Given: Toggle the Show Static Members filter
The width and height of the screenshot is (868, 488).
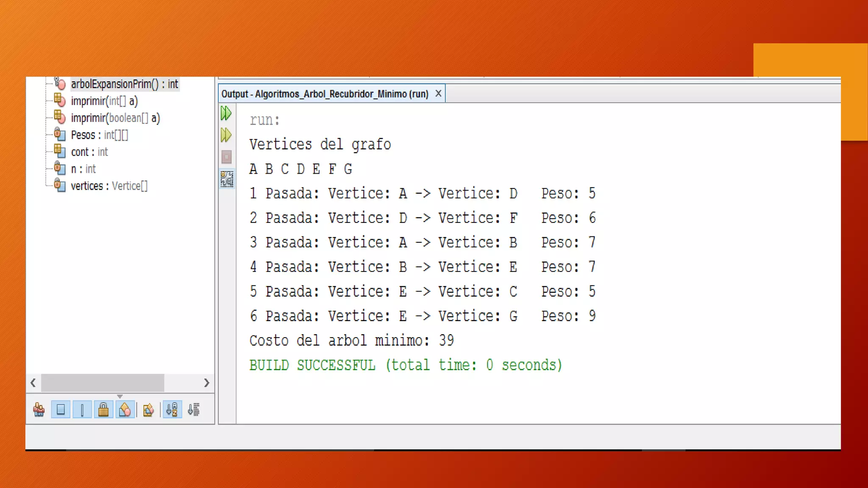Looking at the screenshot, I should click(x=82, y=410).
